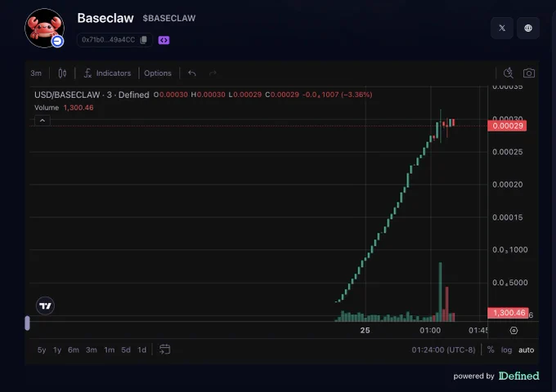Undo the last chart action

coord(192,73)
